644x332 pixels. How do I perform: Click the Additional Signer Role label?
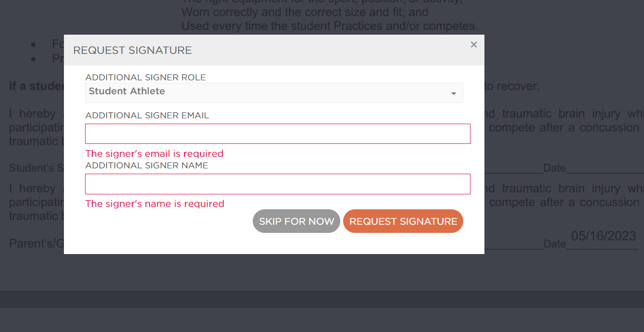(146, 77)
